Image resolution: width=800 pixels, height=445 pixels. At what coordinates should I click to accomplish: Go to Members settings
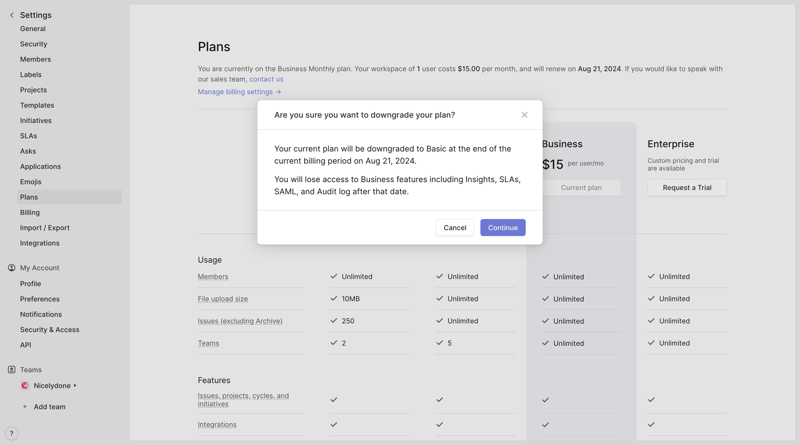pos(35,59)
